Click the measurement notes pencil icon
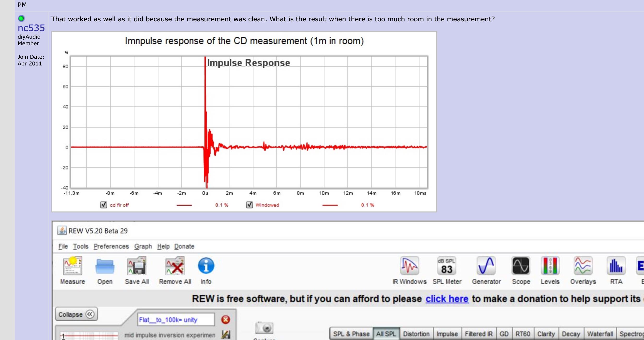Image resolution: width=644 pixels, height=340 pixels. tap(226, 335)
